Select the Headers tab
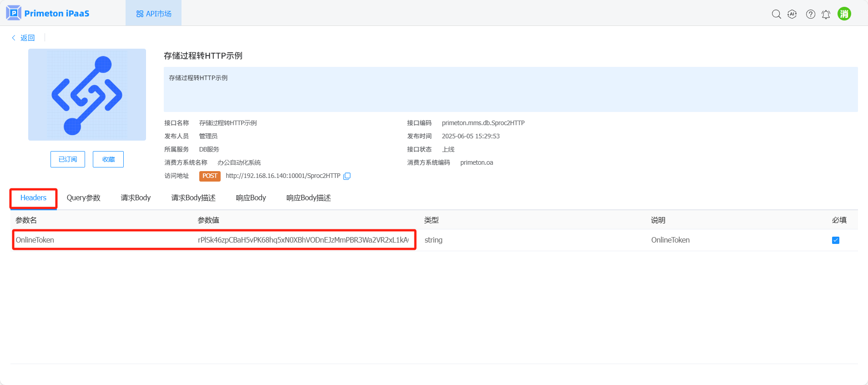Image resolution: width=868 pixels, height=385 pixels. (x=33, y=198)
